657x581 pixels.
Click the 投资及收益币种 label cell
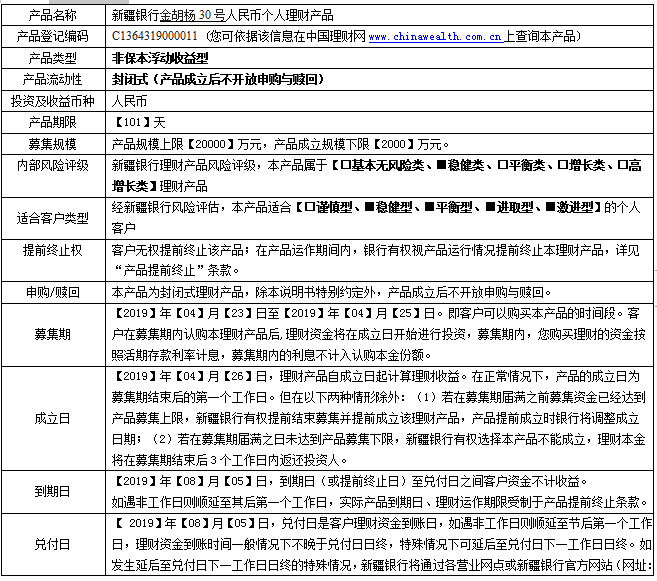(53, 101)
